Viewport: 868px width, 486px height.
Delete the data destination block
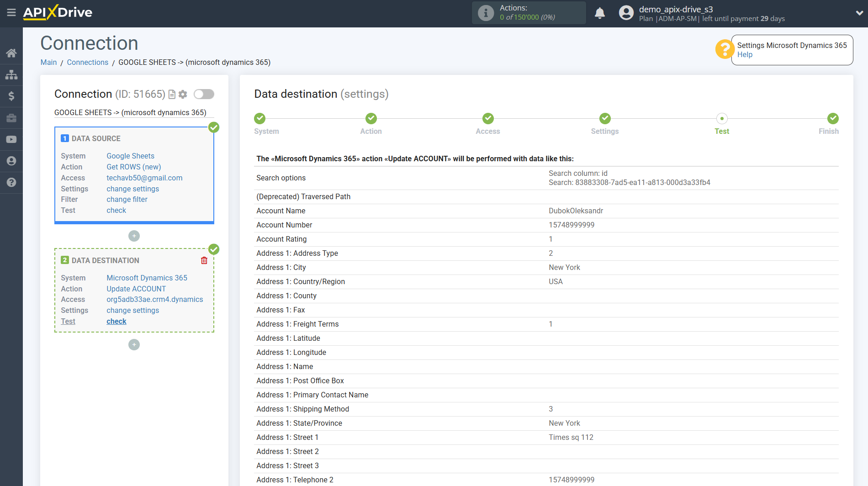[x=204, y=260]
